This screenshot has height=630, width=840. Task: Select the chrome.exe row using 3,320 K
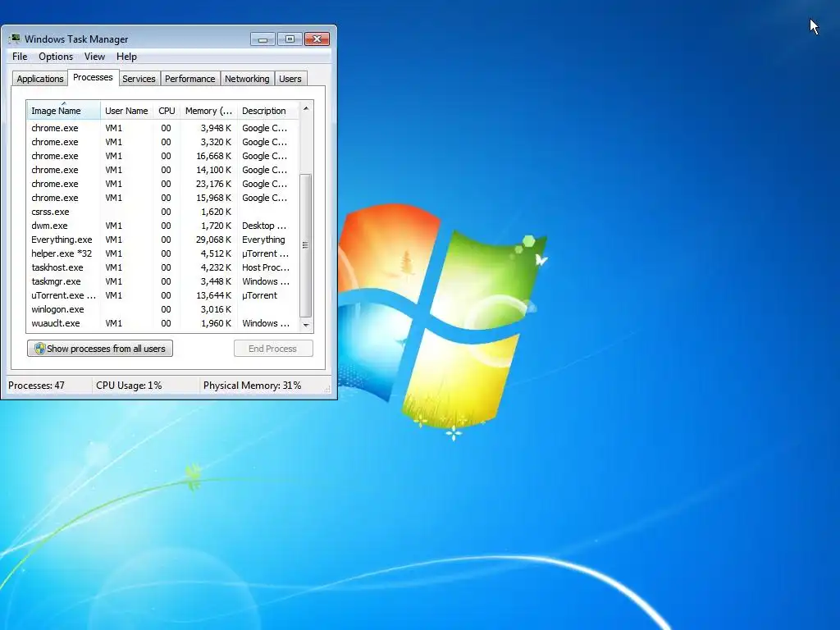tap(162, 142)
